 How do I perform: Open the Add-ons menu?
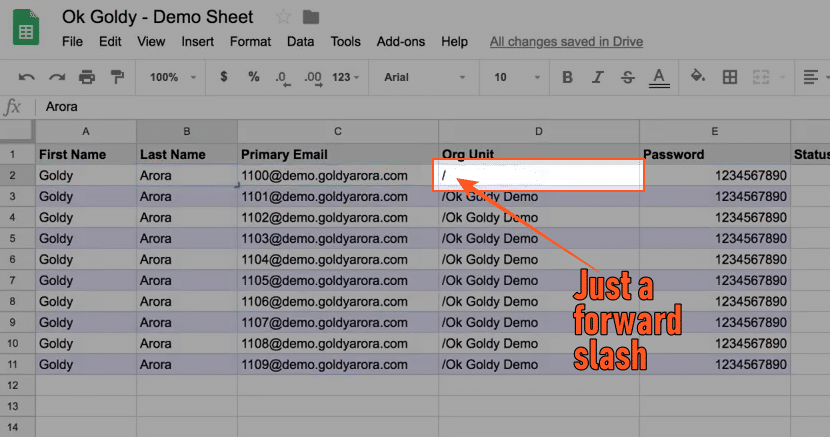(401, 42)
